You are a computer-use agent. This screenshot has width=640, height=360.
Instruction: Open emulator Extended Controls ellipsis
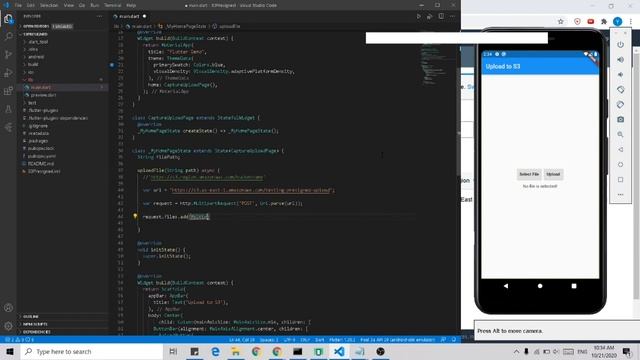[620, 195]
